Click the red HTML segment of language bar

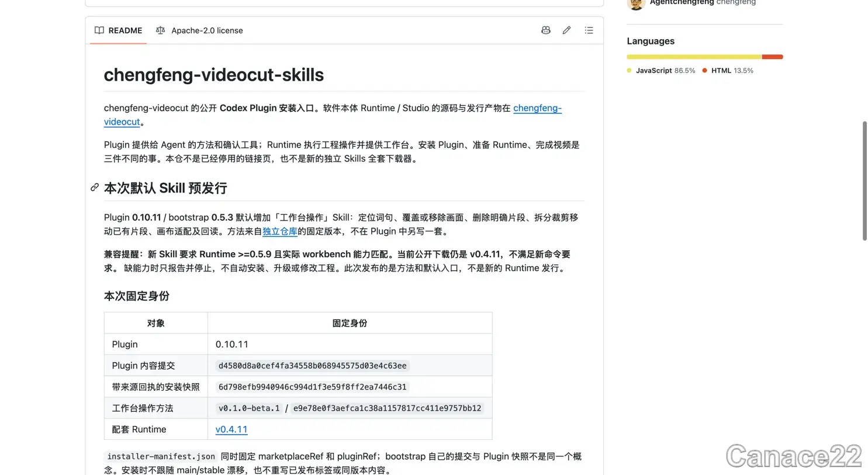click(x=773, y=57)
